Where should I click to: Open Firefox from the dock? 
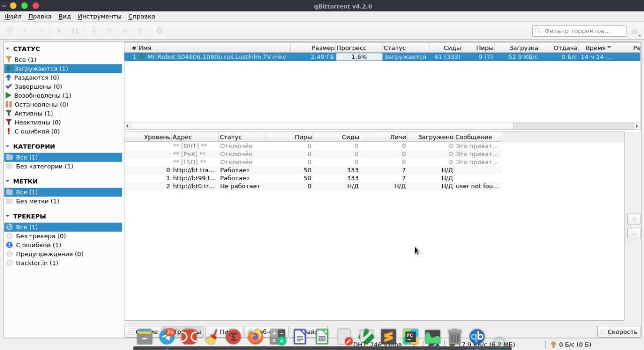coord(256,336)
